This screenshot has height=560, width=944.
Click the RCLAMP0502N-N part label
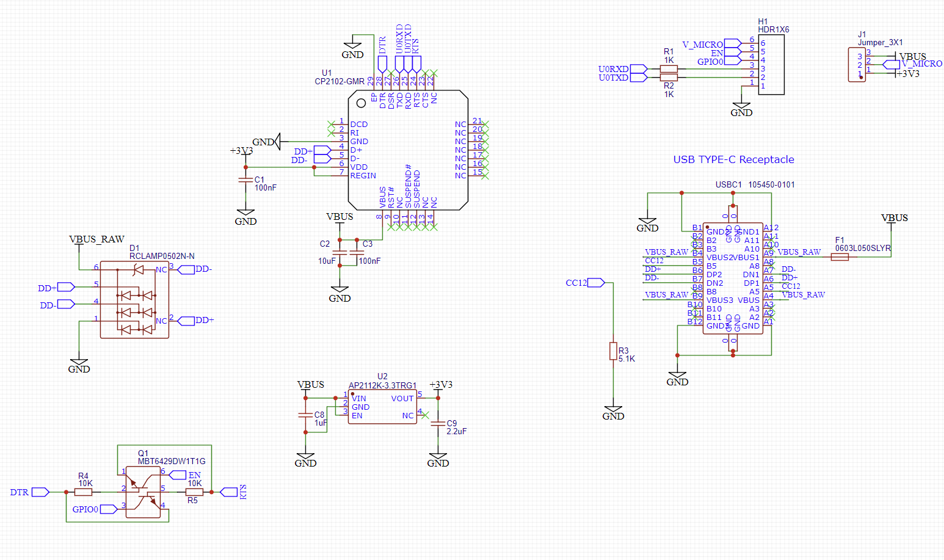[x=162, y=256]
